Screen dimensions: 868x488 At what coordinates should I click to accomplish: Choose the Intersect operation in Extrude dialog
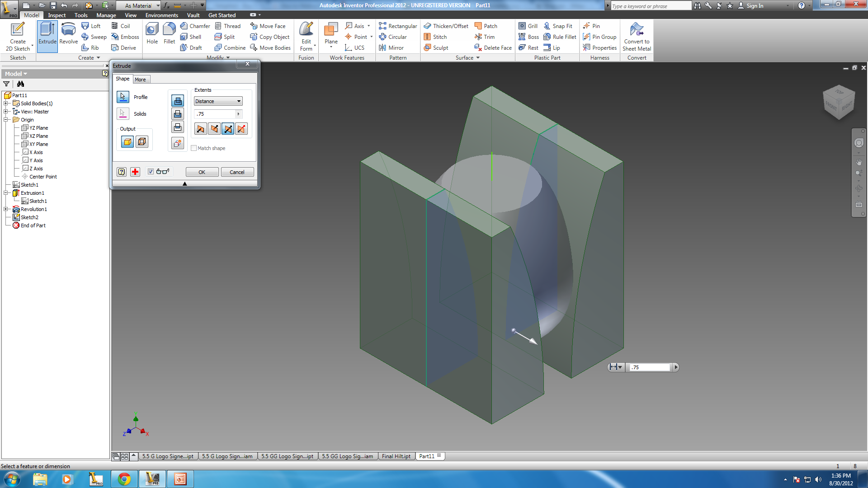click(178, 127)
